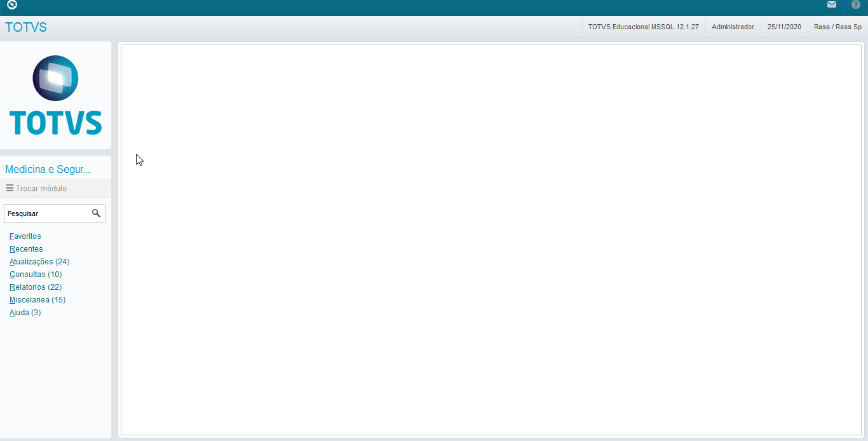The image size is (868, 441).
Task: Expand Atualizações (24) menu
Action: 39,262
